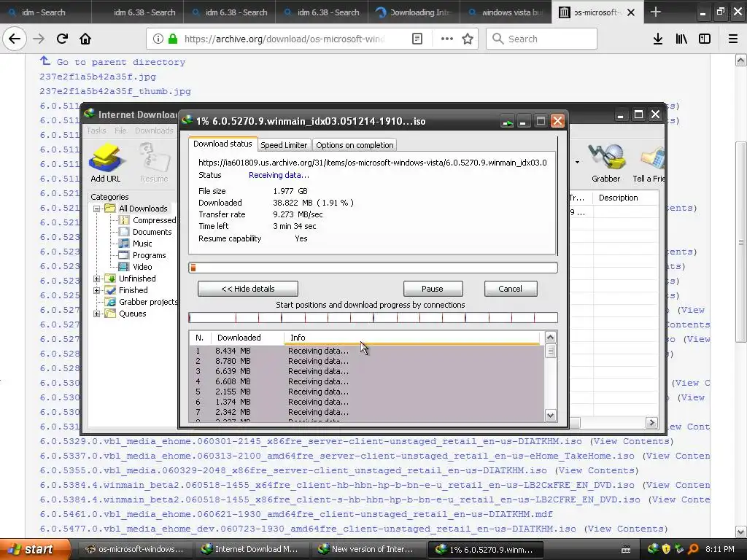Open Firefox page actions ellipsis menu
747x560 pixels.
click(447, 39)
